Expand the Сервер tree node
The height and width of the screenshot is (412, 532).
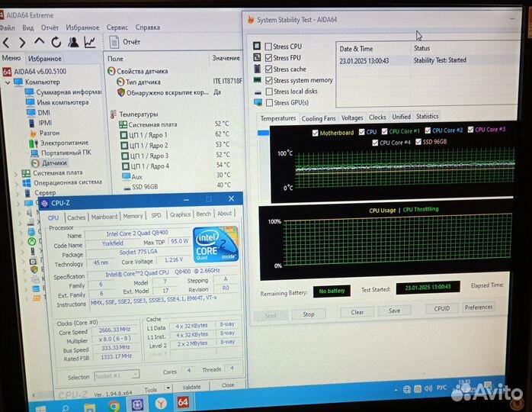pos(18,194)
